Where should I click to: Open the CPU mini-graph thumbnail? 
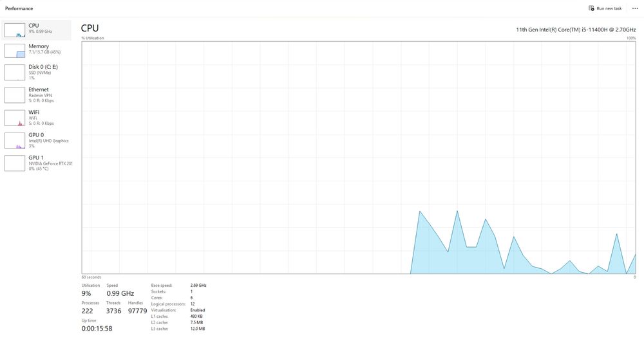[15, 30]
